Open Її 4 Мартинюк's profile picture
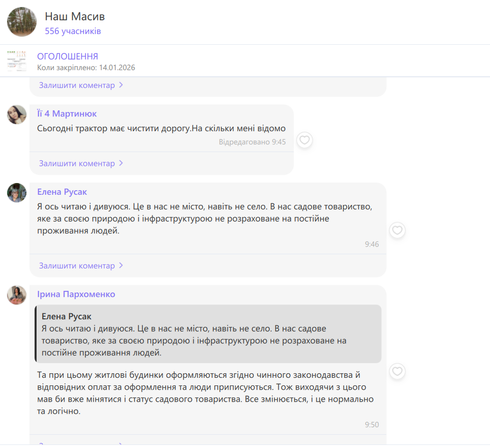Screen dimensions: 490x448 tap(17, 114)
